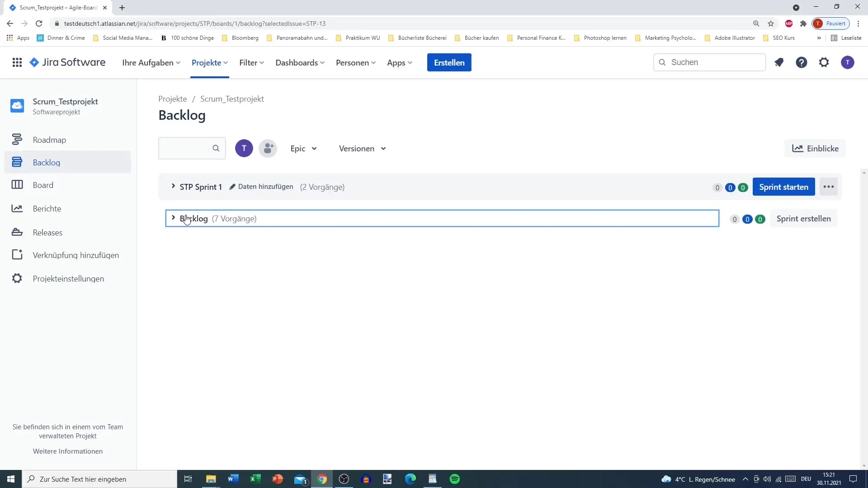Select Projekte breadcrumb menu item

172,99
